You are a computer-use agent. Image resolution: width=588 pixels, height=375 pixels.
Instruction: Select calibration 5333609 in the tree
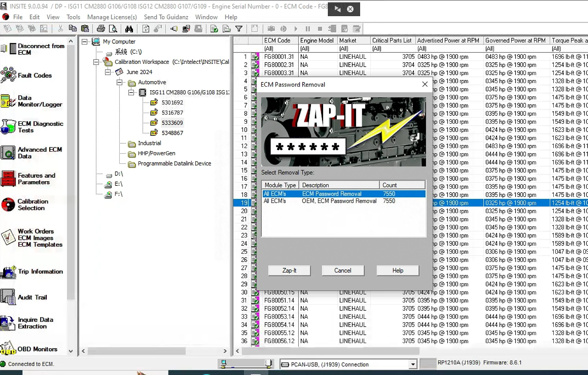[x=172, y=123]
